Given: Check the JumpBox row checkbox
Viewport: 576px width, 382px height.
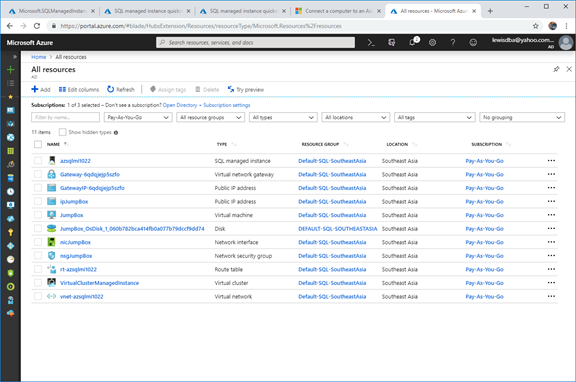Looking at the screenshot, I should coord(38,215).
